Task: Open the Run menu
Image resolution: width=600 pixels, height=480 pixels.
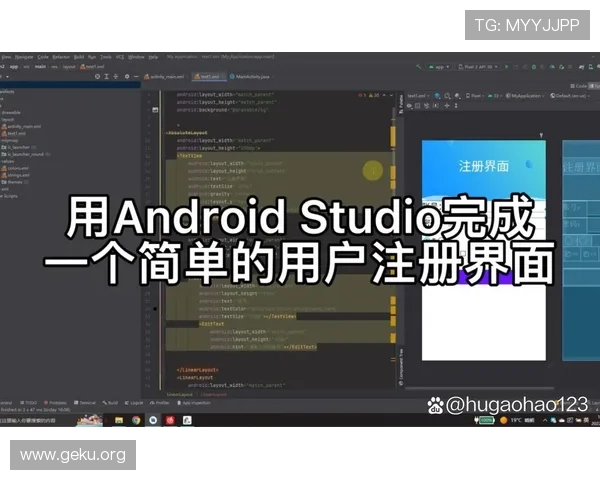Action: tap(92, 57)
